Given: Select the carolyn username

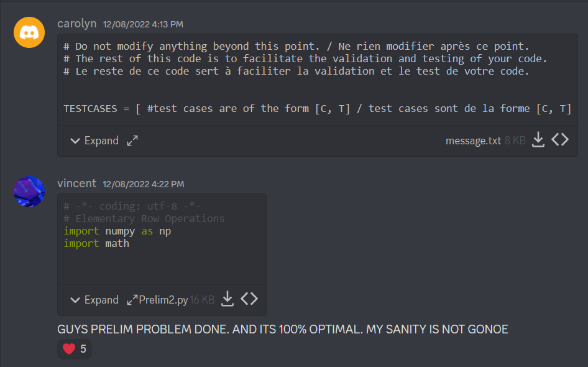Looking at the screenshot, I should pyautogui.click(x=77, y=23).
